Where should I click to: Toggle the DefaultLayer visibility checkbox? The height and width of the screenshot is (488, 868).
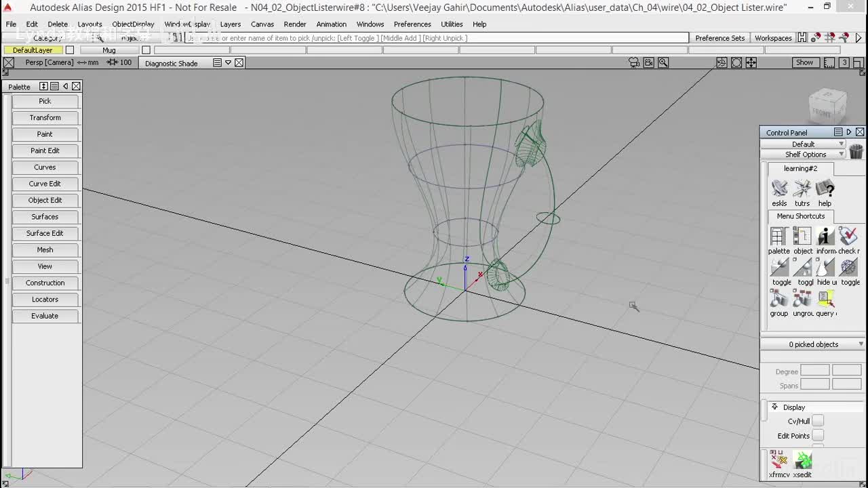pos(69,50)
